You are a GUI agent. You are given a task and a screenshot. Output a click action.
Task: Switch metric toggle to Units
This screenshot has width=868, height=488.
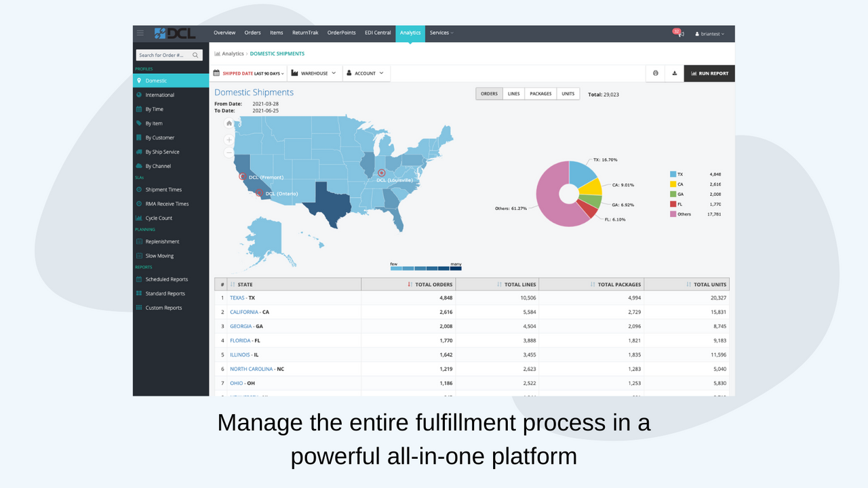pyautogui.click(x=568, y=94)
